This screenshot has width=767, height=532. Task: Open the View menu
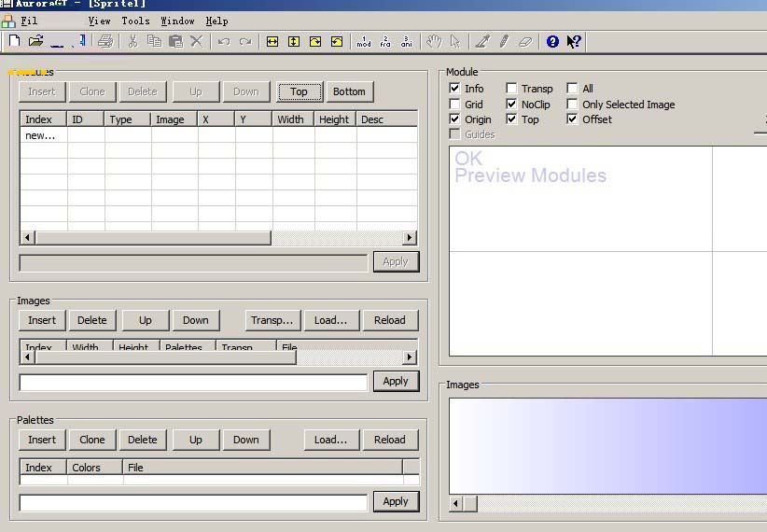click(x=99, y=21)
